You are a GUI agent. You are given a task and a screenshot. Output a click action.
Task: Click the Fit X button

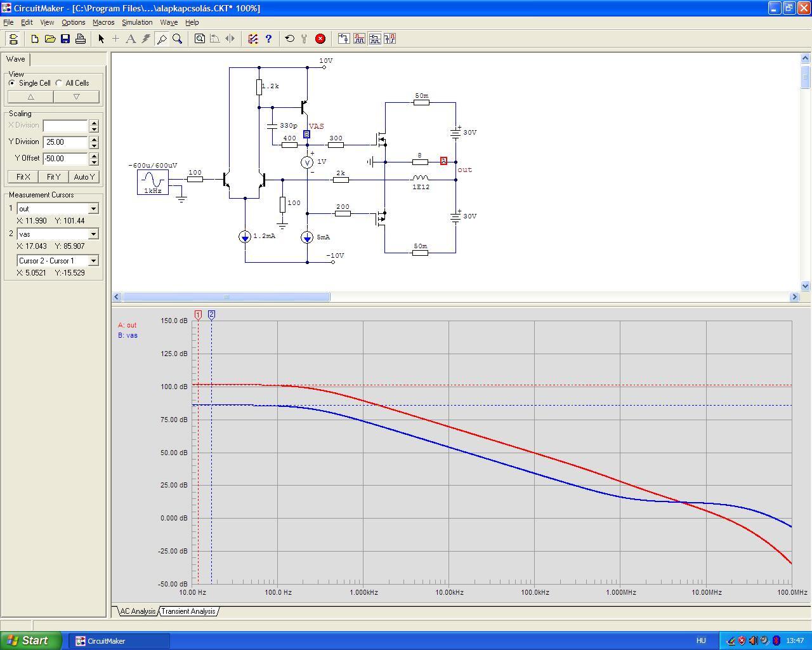pos(23,177)
